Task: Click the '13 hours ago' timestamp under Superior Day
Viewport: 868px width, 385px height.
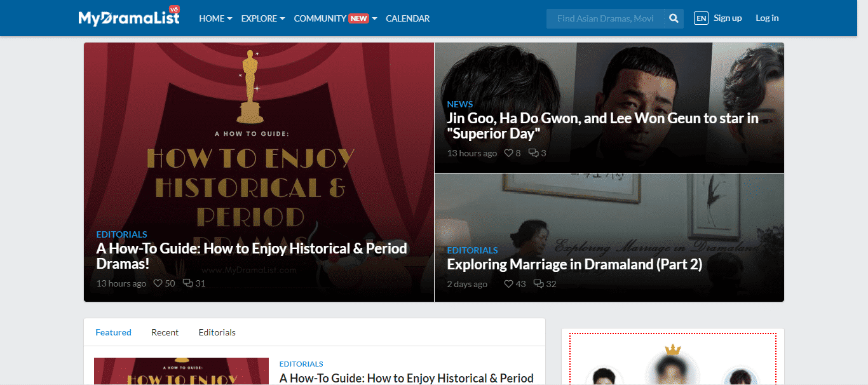Action: pos(471,153)
